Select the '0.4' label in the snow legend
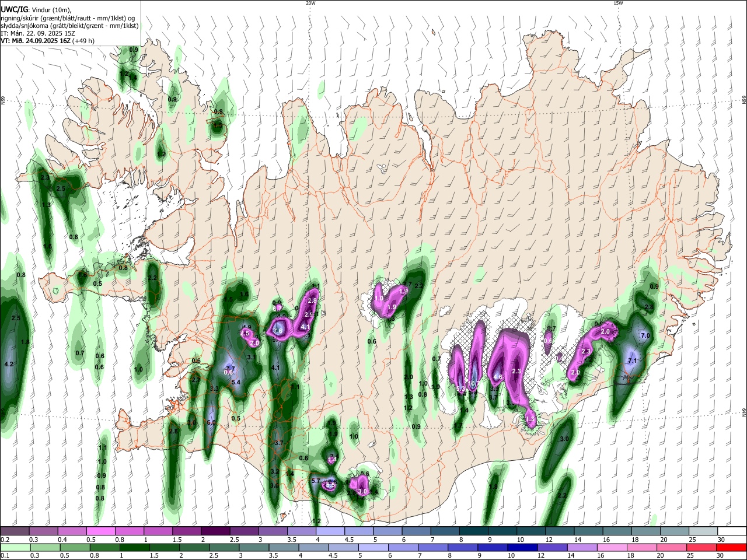This screenshot has height=560, width=747. 62,540
